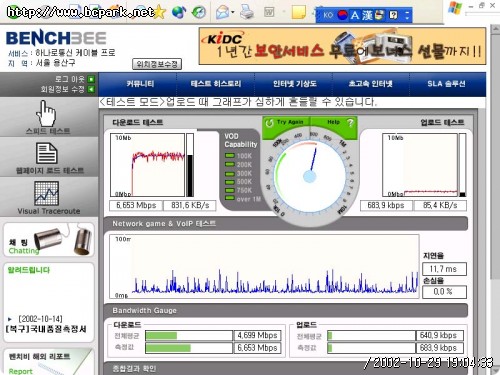The image size is (500, 375).
Task: Click the Favorites star icon in toolbar
Action: [159, 12]
